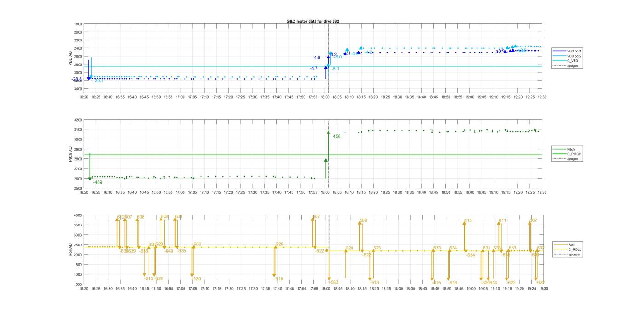Click the "VBD AD" y-axis label

(x=71, y=58)
